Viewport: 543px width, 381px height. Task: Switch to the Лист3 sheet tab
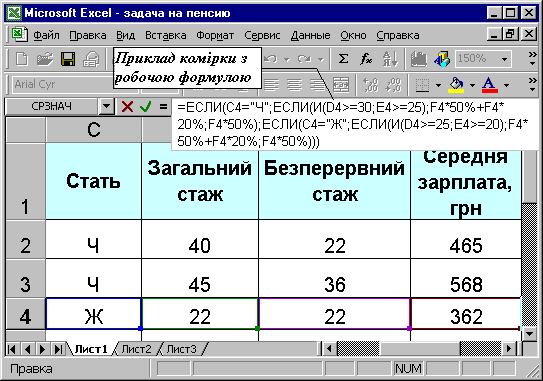(181, 349)
